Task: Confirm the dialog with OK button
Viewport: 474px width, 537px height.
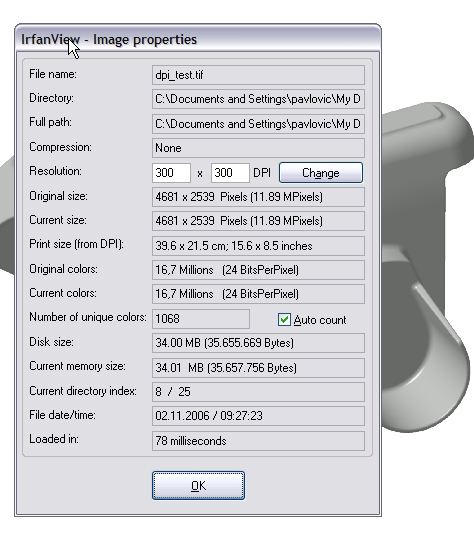Action: click(198, 485)
